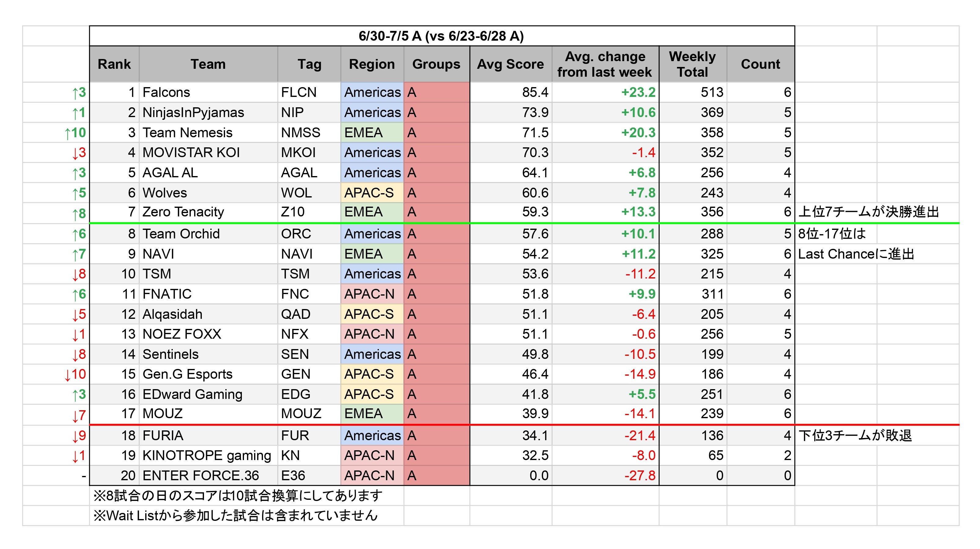The width and height of the screenshot is (980, 549).
Task: Select the 'NAVI' team name cell
Action: [x=208, y=254]
